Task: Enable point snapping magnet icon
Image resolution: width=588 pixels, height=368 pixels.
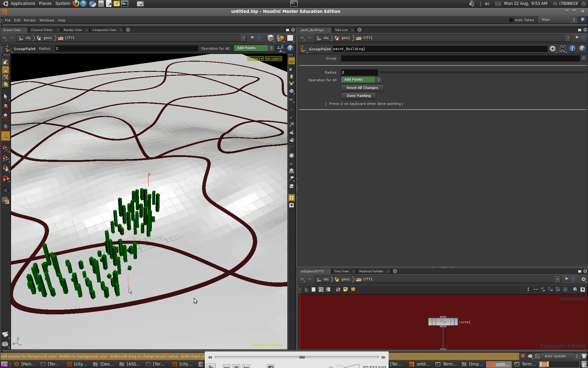Action: click(6, 168)
